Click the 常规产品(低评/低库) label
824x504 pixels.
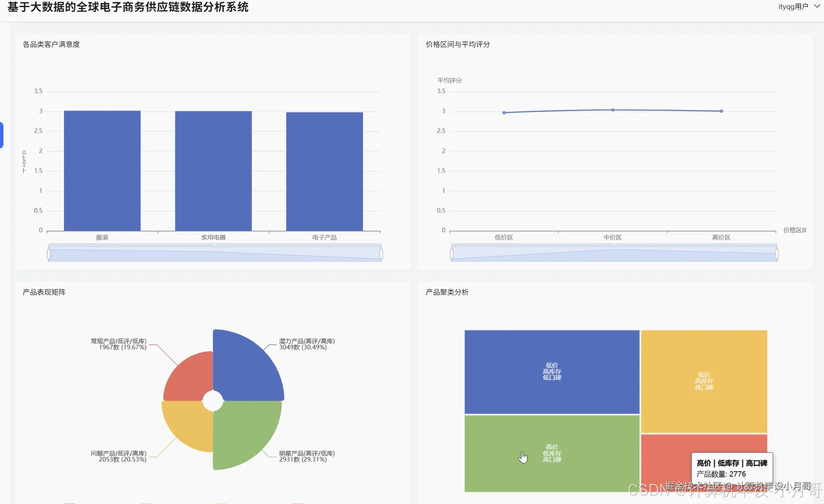pyautogui.click(x=119, y=344)
